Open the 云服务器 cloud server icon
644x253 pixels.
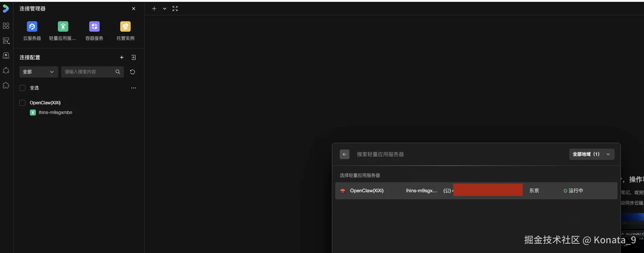point(32,26)
